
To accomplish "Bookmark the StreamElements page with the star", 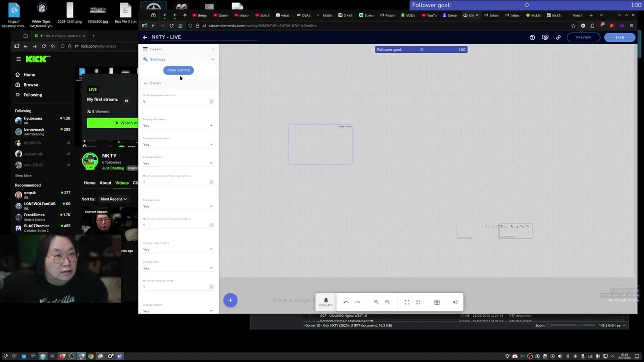I will coord(573,26).
